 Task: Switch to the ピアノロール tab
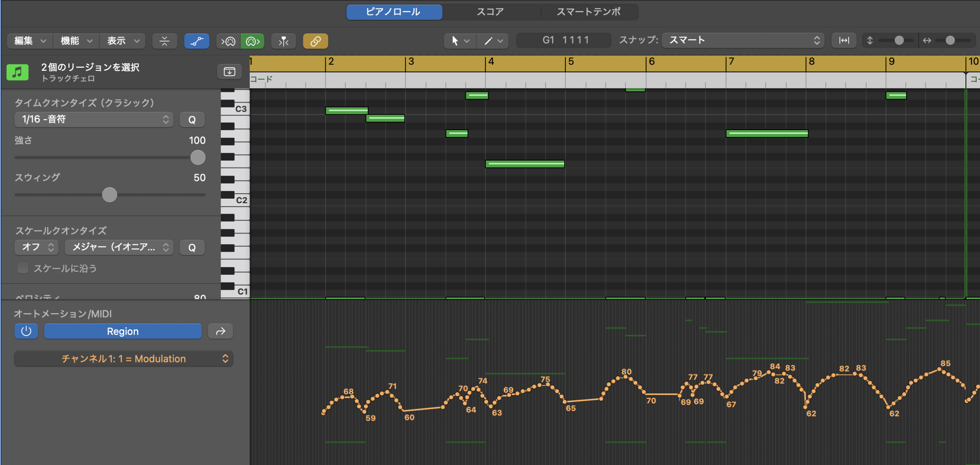pos(394,12)
